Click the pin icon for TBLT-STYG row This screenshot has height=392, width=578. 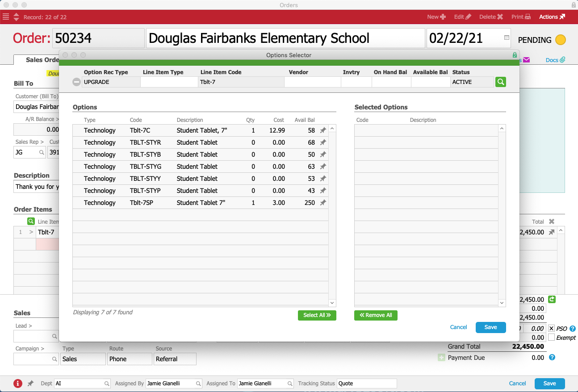pyautogui.click(x=323, y=167)
